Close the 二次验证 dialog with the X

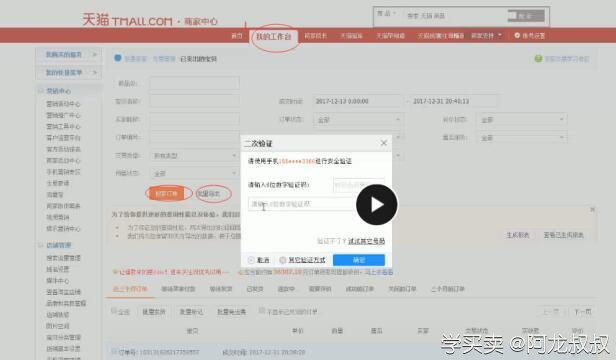pos(384,143)
